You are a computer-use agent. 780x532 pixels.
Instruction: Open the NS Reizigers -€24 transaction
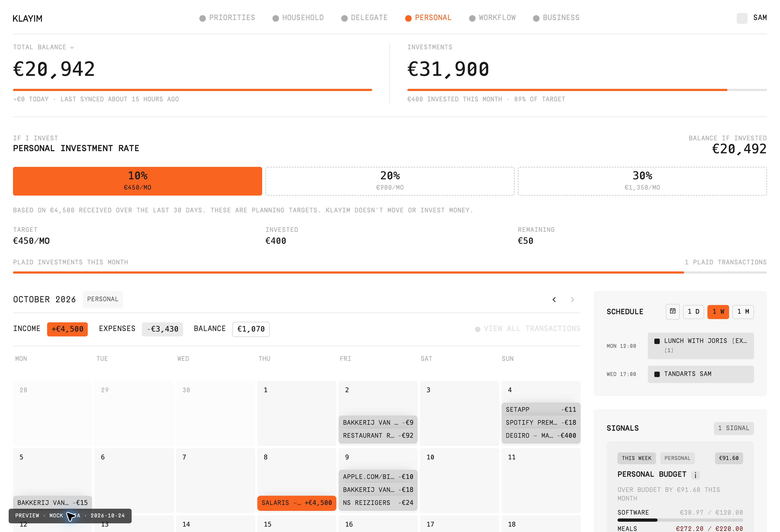click(378, 503)
